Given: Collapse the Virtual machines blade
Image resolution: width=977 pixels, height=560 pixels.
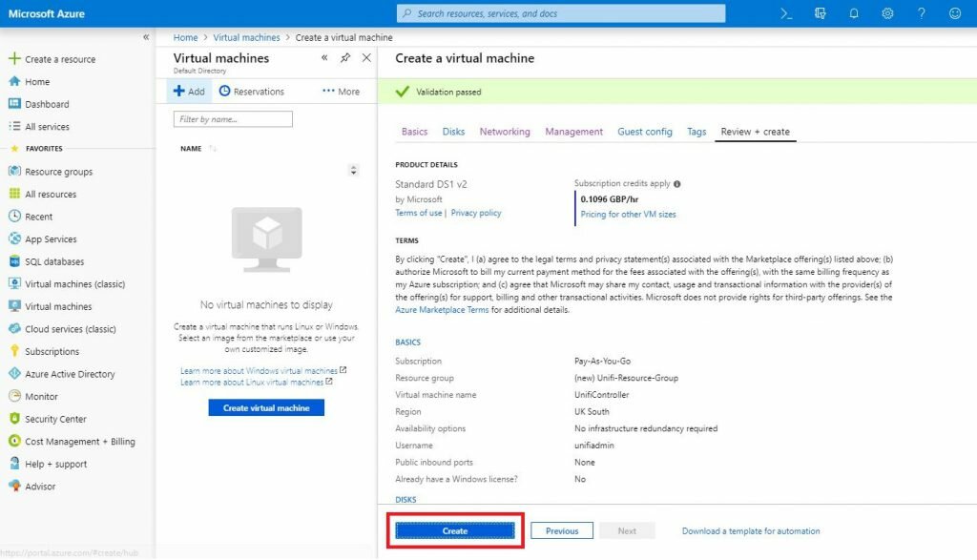Looking at the screenshot, I should [324, 58].
